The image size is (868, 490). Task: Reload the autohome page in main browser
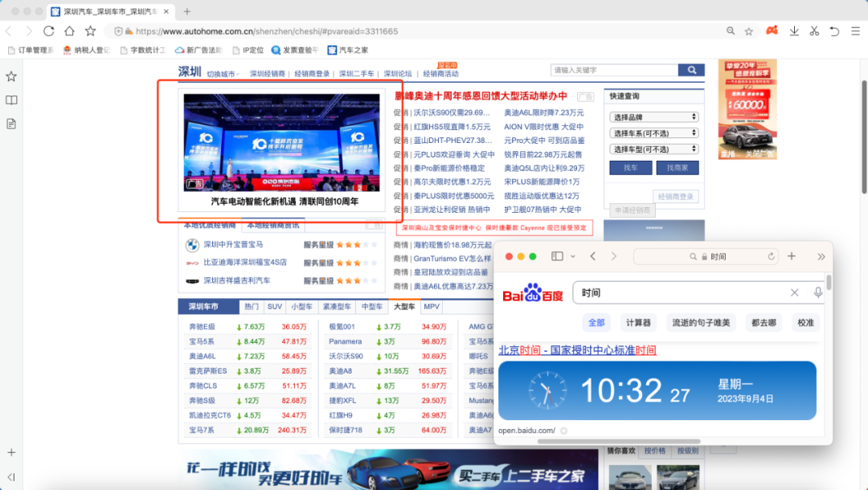click(x=49, y=31)
